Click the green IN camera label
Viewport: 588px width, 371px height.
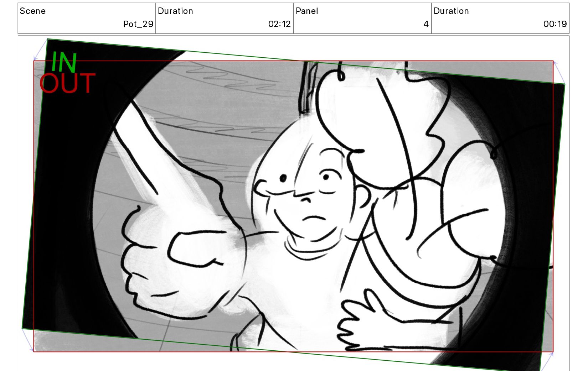click(64, 62)
